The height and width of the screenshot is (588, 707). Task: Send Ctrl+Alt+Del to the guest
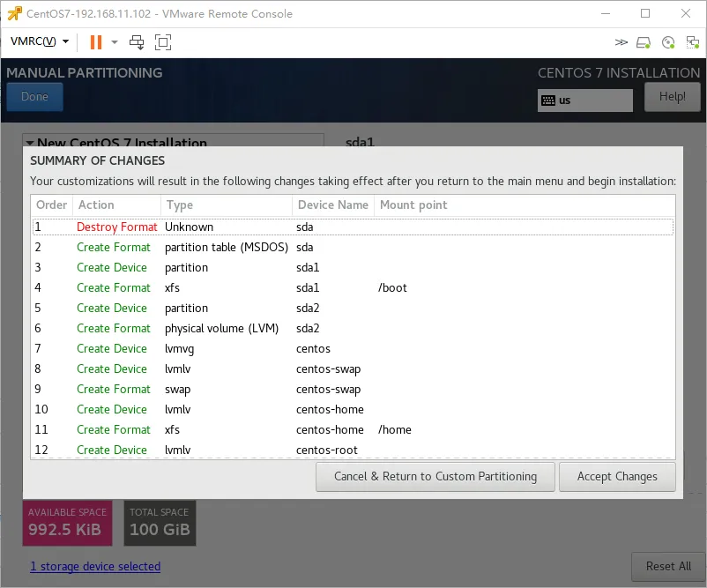click(137, 42)
